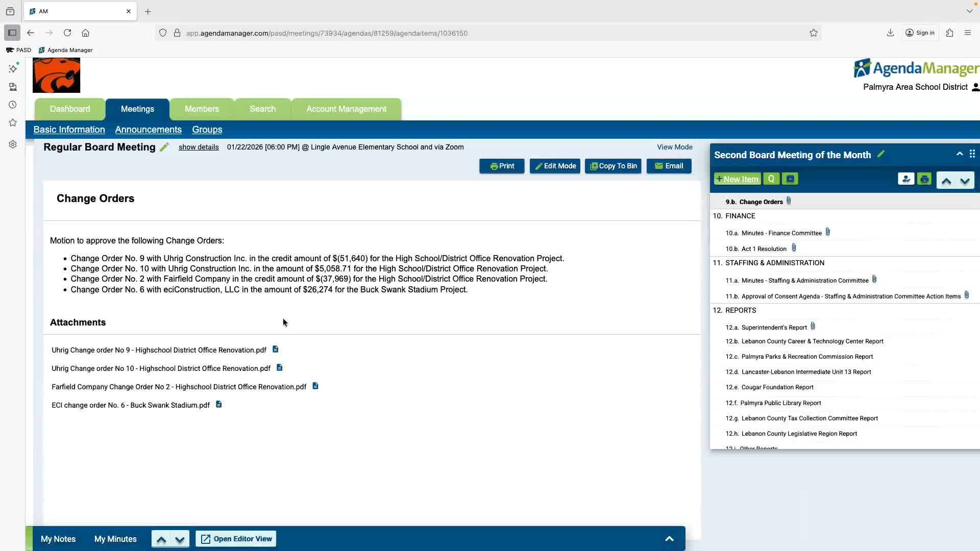The image size is (980, 551).
Task: Expand the bottom notes bar with the chevron
Action: click(x=669, y=539)
